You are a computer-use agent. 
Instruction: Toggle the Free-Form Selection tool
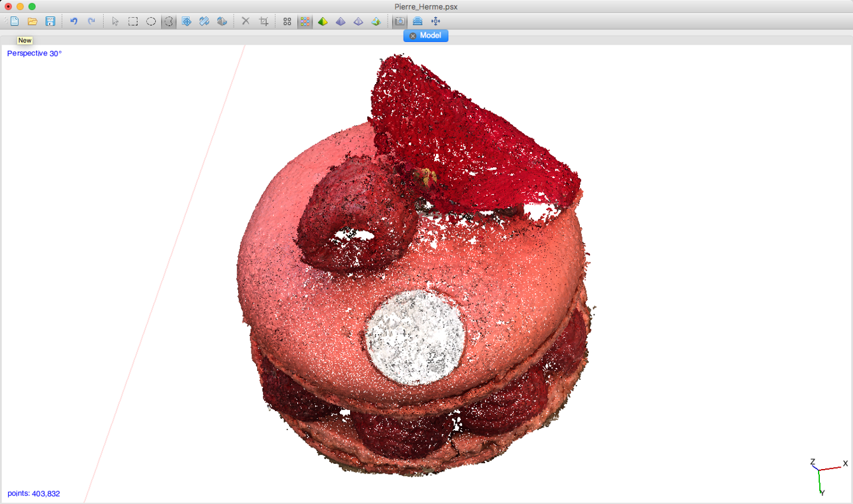(169, 22)
